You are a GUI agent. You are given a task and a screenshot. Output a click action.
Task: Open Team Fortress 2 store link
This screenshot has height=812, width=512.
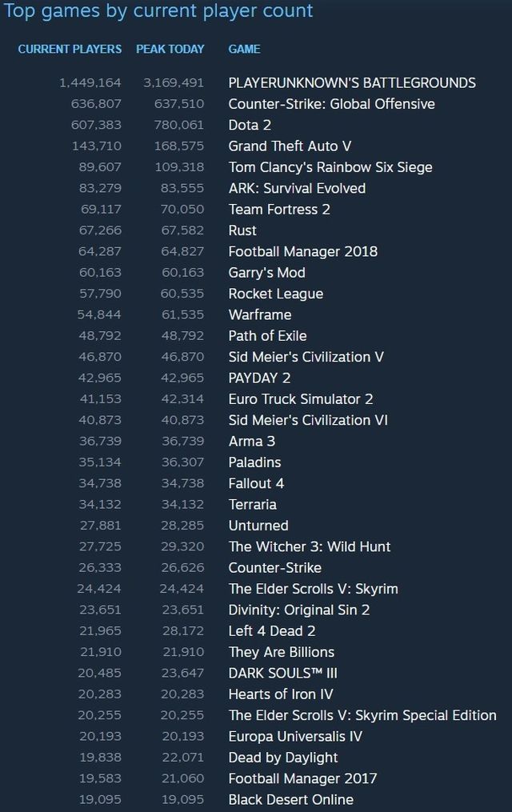tap(279, 210)
